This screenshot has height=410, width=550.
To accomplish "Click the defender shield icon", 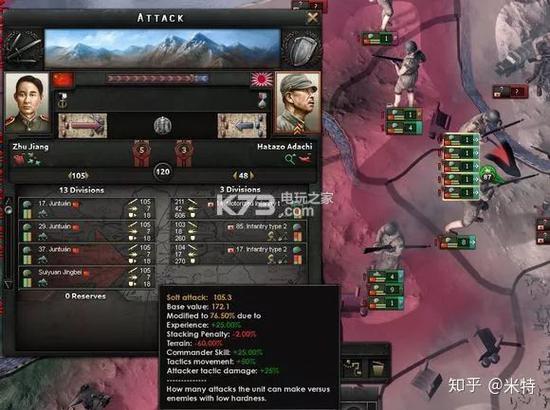I will [x=301, y=49].
